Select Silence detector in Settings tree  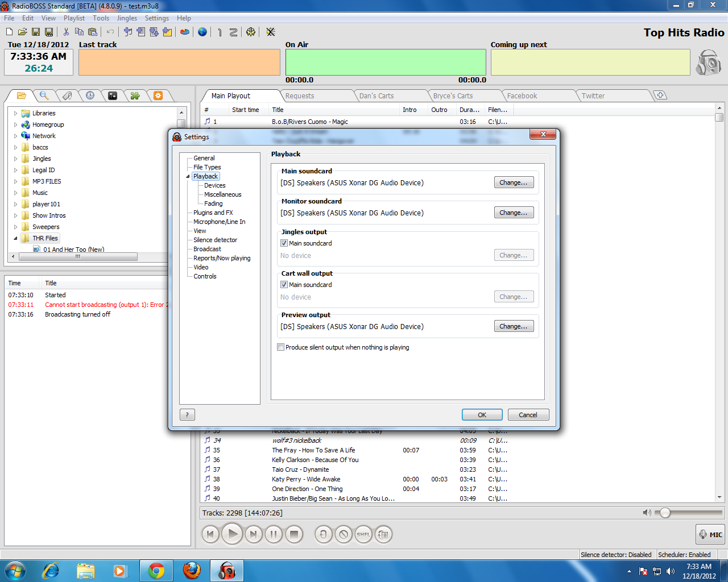215,240
